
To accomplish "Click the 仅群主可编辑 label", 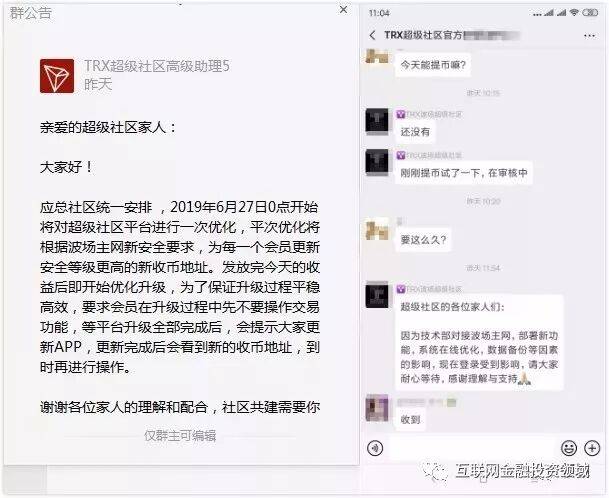I will point(180,435).
